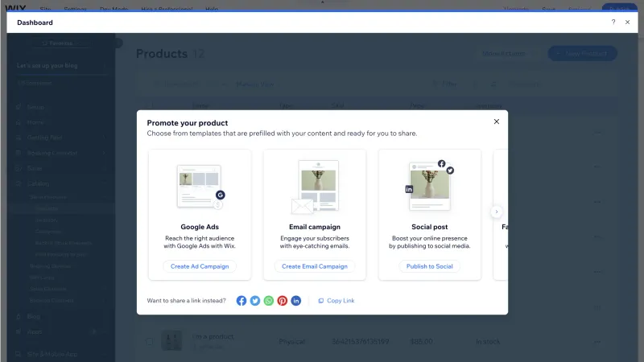The width and height of the screenshot is (644, 362).
Task: Click Create Email Campaign button
Action: pos(315,266)
